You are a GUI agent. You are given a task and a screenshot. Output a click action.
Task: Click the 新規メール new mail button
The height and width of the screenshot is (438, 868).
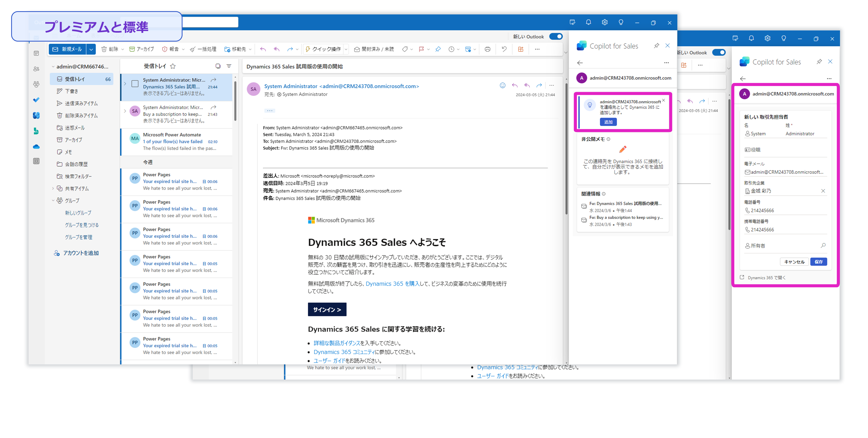coord(67,49)
